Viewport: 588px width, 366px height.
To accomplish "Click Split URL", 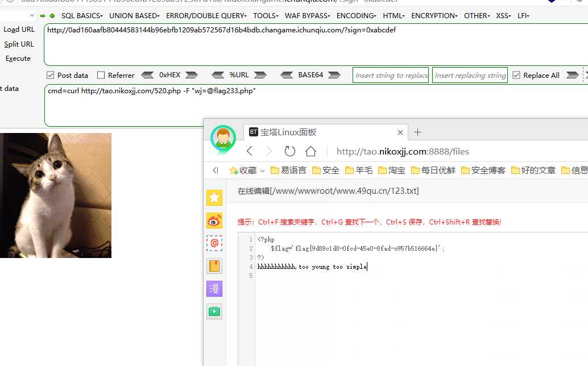I will pyautogui.click(x=19, y=44).
